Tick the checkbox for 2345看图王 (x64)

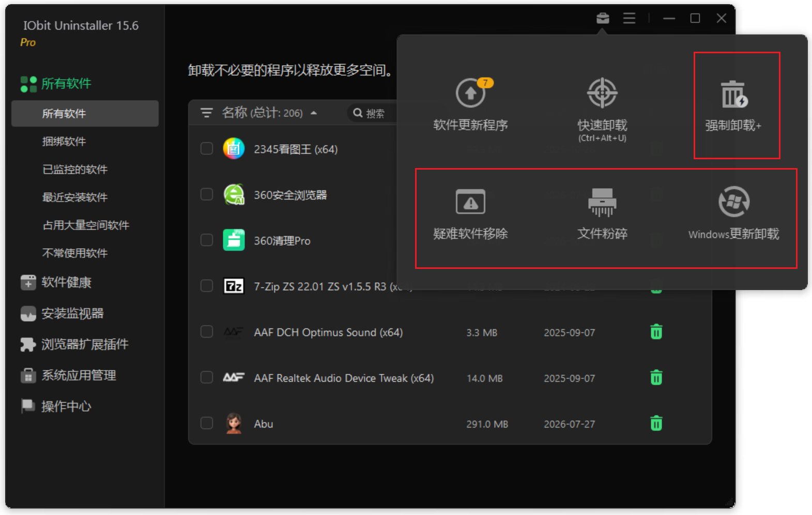tap(207, 149)
